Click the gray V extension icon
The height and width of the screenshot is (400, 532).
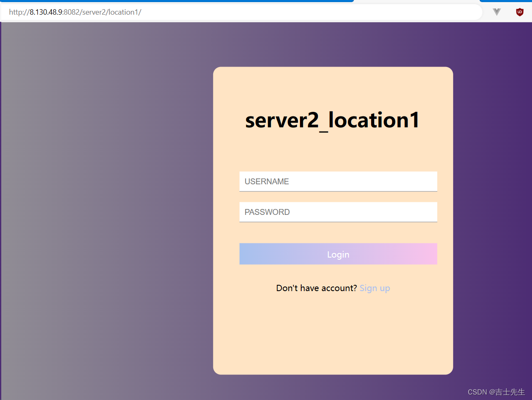click(x=497, y=12)
